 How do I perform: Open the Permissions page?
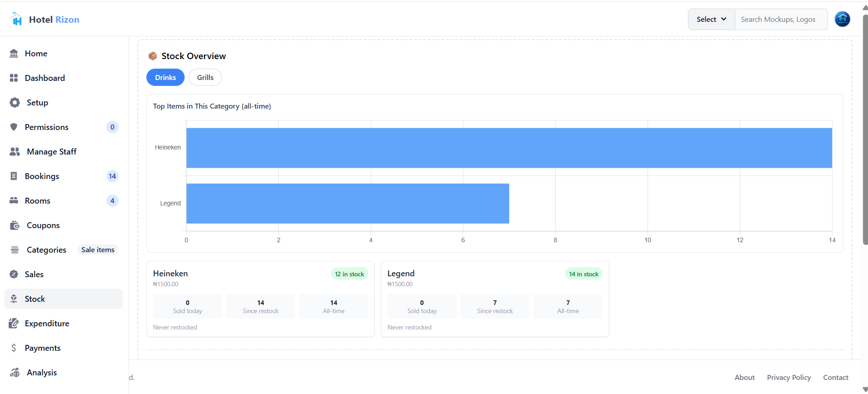click(x=64, y=127)
